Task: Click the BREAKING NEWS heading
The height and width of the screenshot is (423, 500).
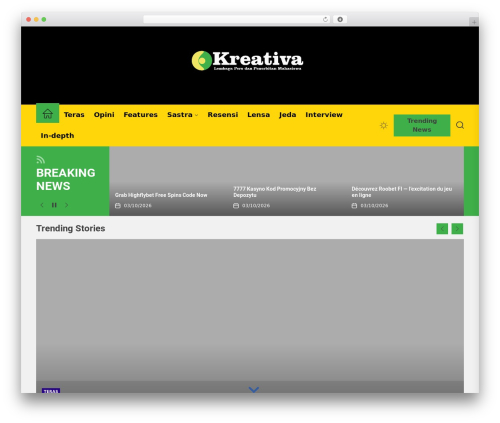Action: (x=66, y=179)
